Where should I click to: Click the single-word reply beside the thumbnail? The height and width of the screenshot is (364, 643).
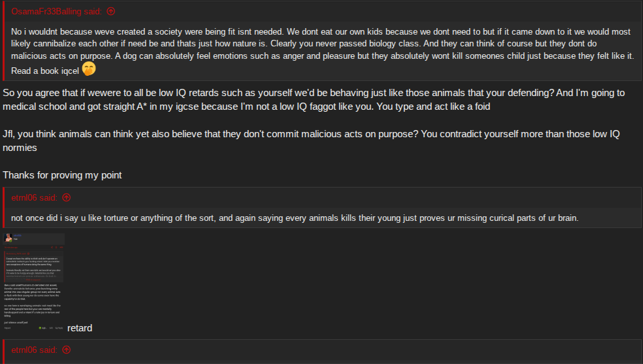coord(80,328)
